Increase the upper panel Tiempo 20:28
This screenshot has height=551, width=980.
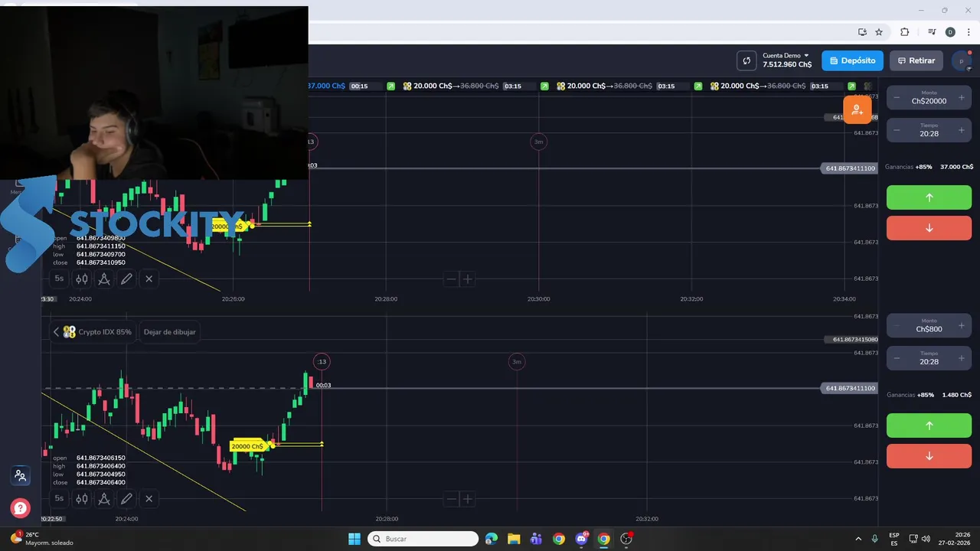point(962,130)
